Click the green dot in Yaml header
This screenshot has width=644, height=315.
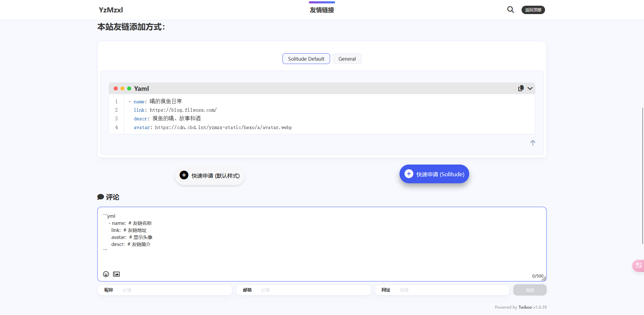click(x=129, y=88)
